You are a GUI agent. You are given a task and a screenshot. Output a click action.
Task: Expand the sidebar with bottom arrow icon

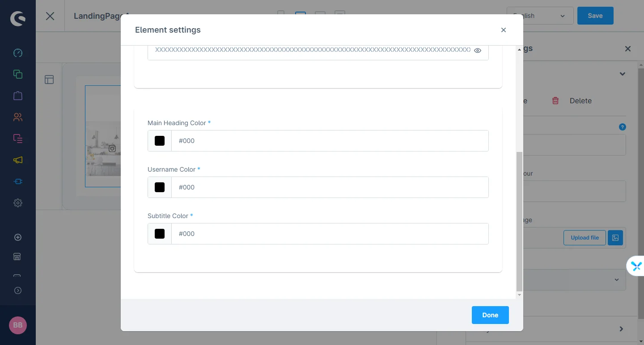[x=18, y=290]
